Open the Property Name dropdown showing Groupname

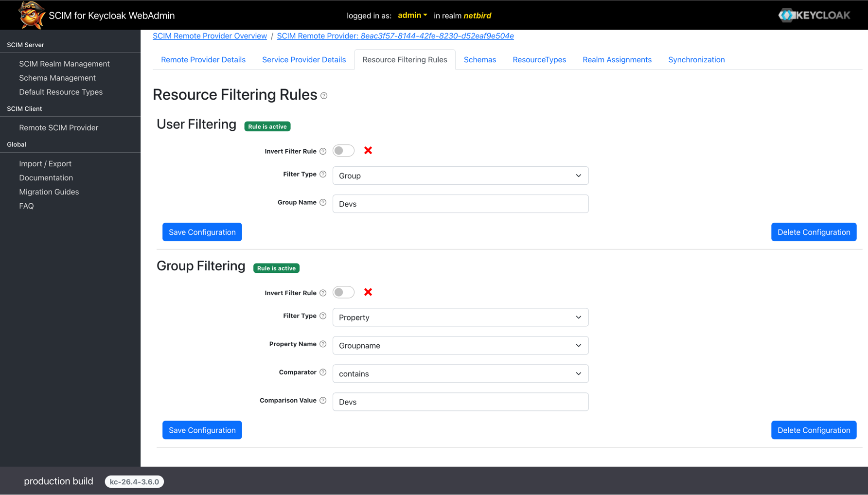pos(460,345)
